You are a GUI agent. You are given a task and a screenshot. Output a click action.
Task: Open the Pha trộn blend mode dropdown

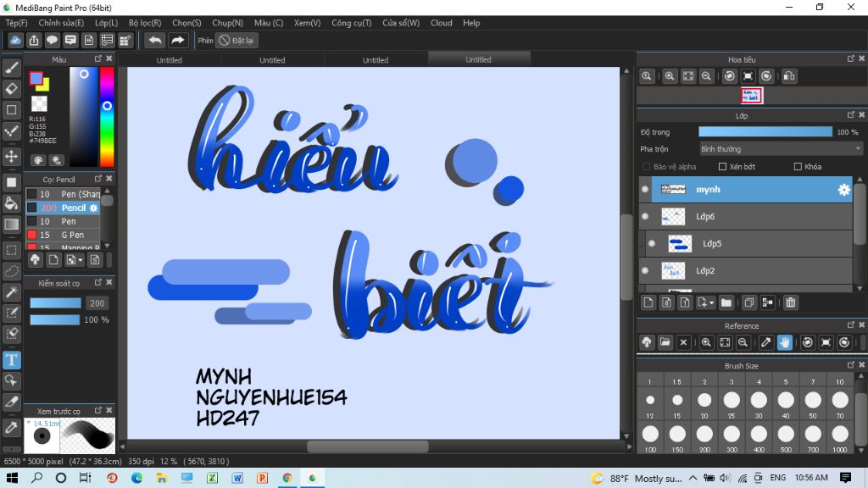click(781, 149)
